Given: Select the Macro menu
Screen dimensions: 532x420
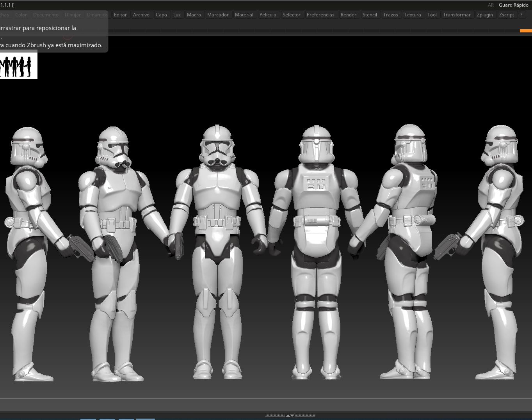Looking at the screenshot, I should pyautogui.click(x=194, y=15).
